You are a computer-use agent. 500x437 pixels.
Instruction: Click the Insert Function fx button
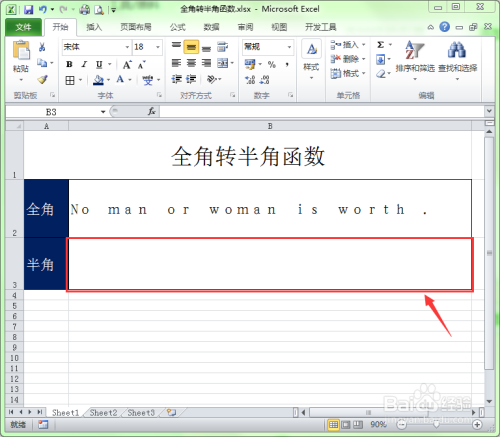point(152,111)
